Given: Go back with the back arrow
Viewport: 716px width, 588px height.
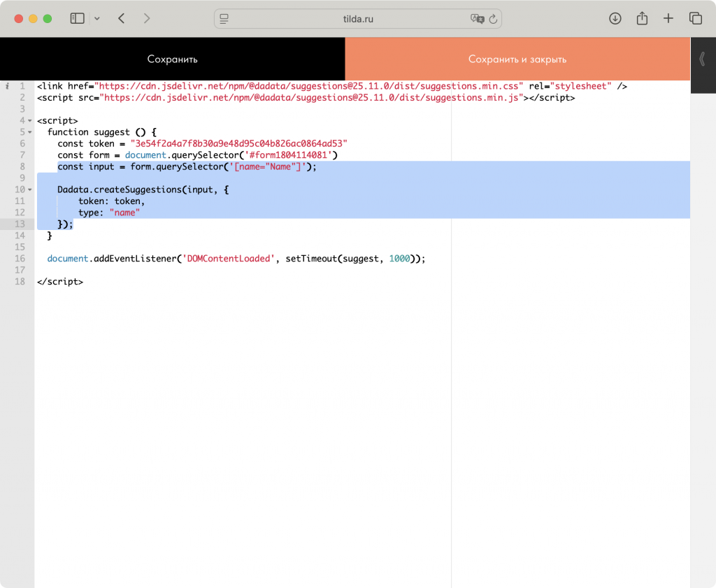Looking at the screenshot, I should [x=122, y=19].
